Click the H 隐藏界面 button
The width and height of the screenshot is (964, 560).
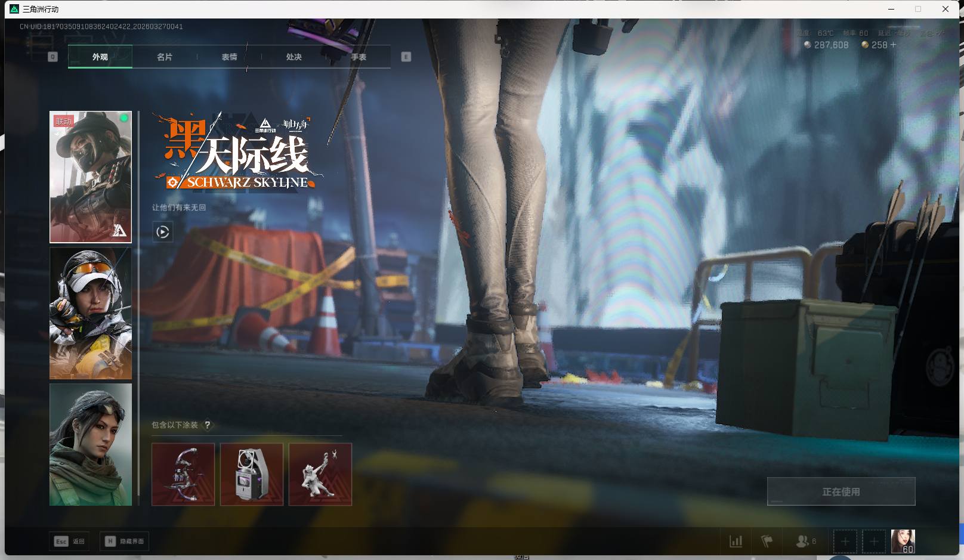point(124,542)
